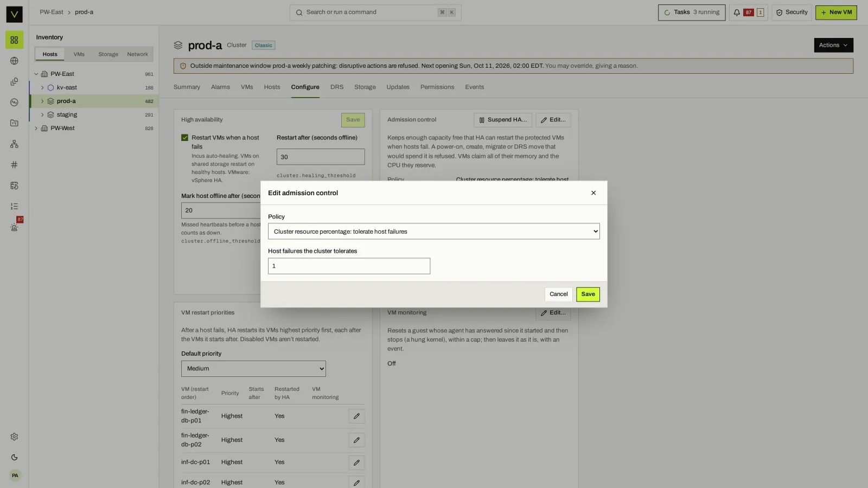Collapse the PW-East tree node
868x488 pixels.
(x=36, y=74)
